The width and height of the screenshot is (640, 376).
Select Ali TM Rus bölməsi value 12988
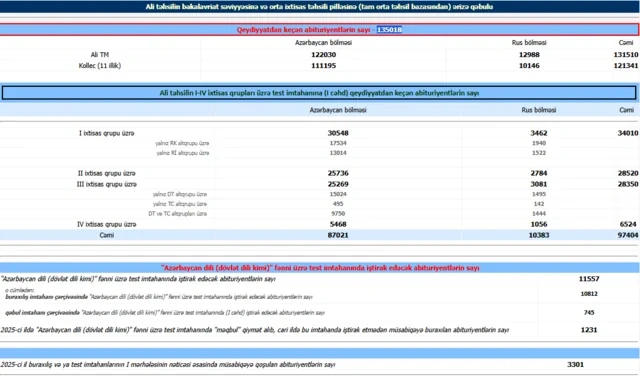pos(529,54)
